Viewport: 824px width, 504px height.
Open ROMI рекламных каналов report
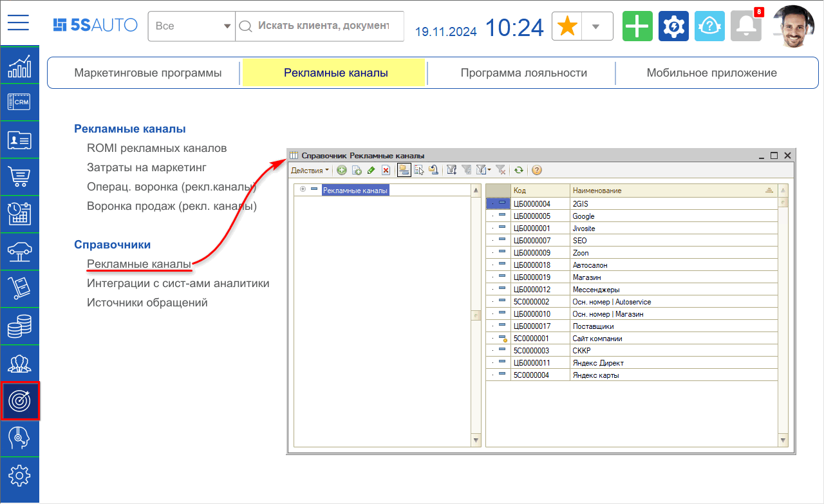pos(157,148)
